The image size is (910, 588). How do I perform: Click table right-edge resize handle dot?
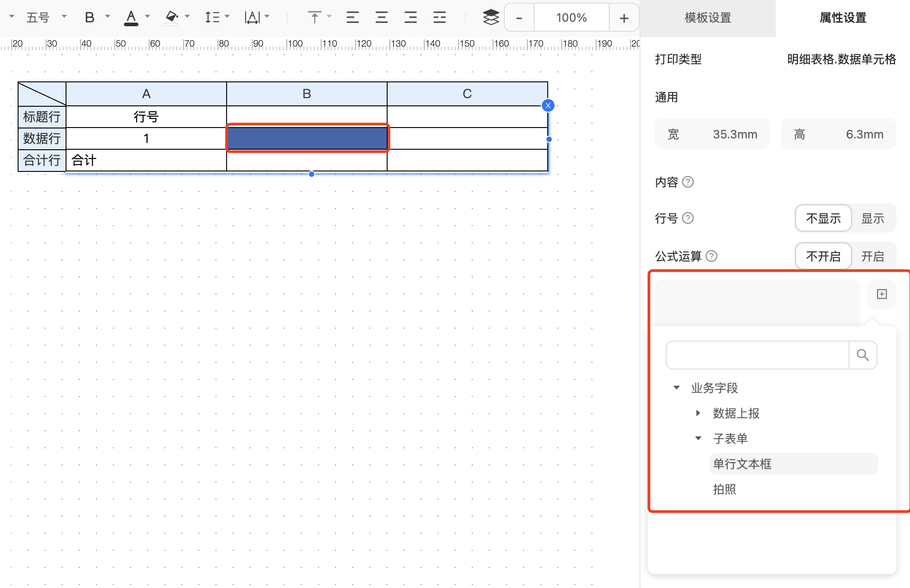tap(549, 139)
